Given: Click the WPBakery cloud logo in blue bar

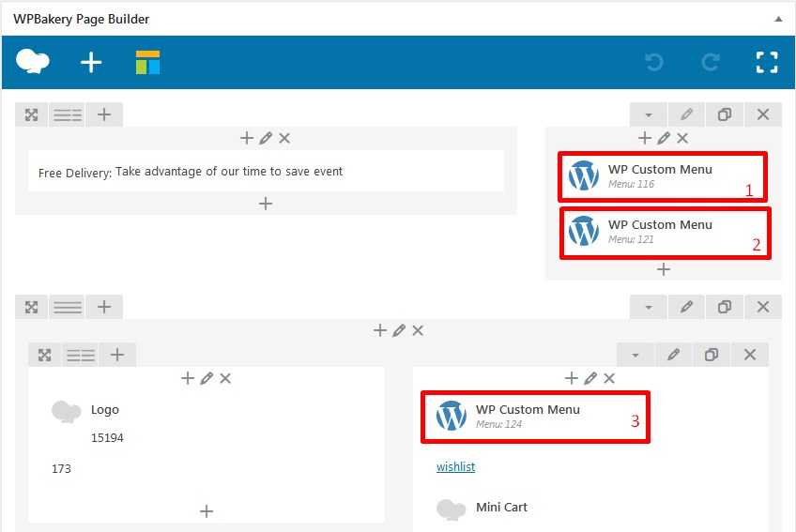Looking at the screenshot, I should click(33, 62).
